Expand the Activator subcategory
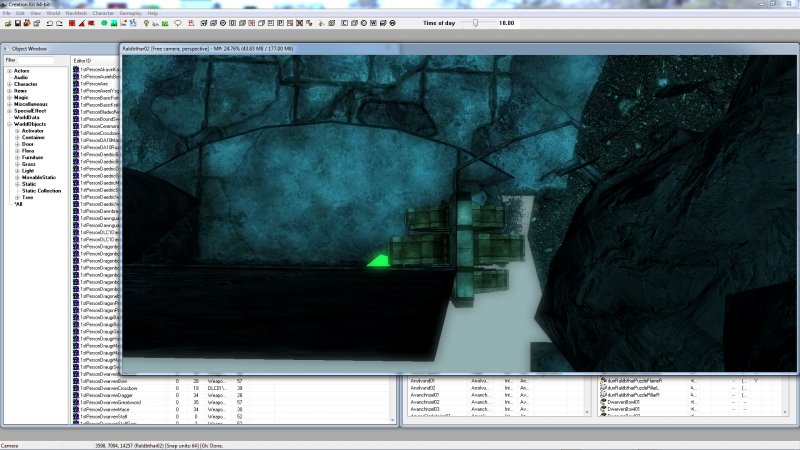 (17, 131)
